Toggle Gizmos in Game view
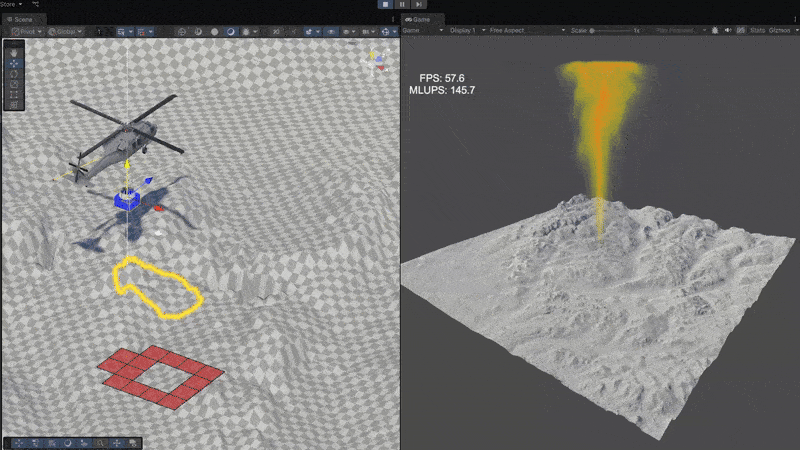Viewport: 800px width, 450px height. point(779,31)
